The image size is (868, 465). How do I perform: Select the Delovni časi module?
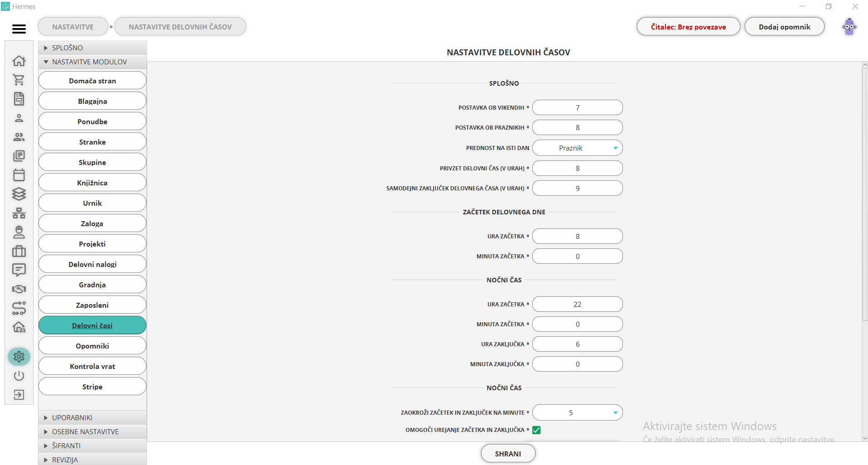coord(92,325)
